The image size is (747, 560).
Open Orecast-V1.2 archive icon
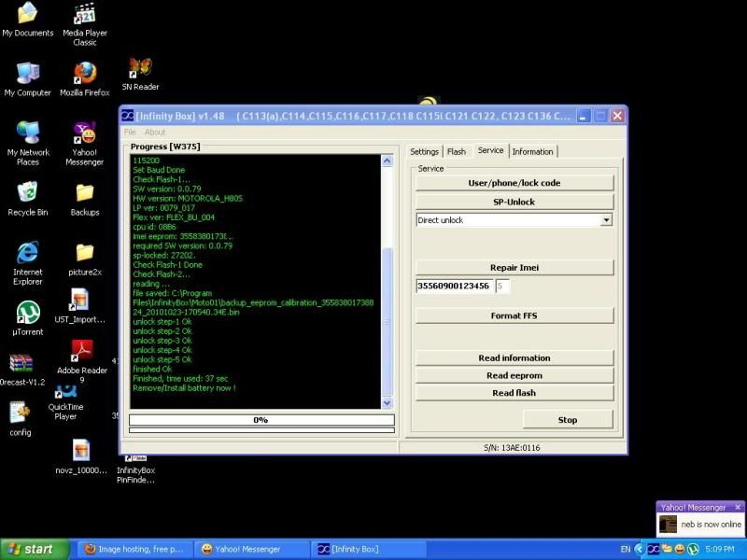click(x=21, y=369)
